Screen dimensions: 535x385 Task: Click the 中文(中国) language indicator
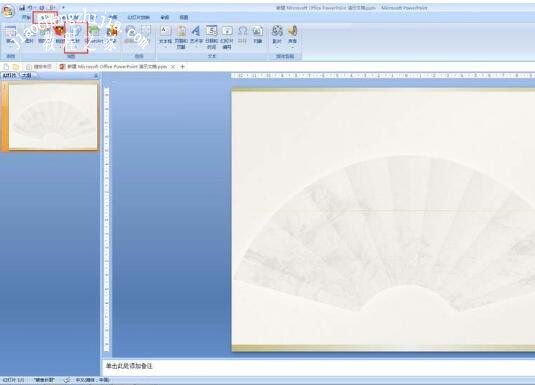(x=92, y=380)
